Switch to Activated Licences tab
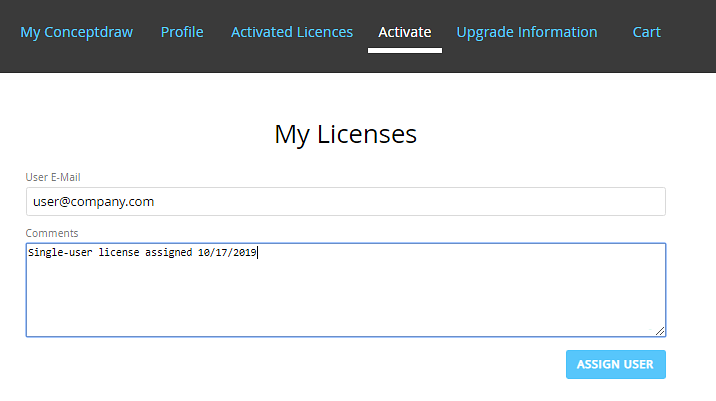 (292, 32)
